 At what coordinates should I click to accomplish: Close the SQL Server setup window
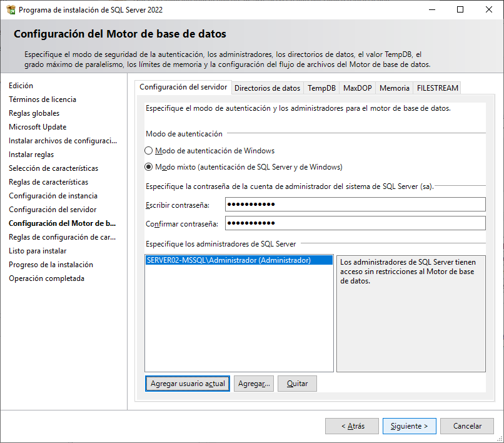coord(489,9)
